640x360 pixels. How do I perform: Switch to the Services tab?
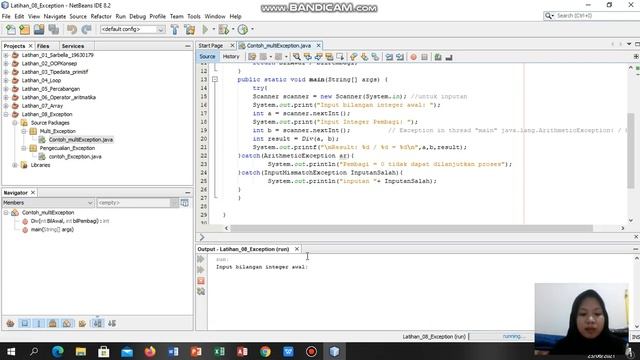(x=73, y=46)
